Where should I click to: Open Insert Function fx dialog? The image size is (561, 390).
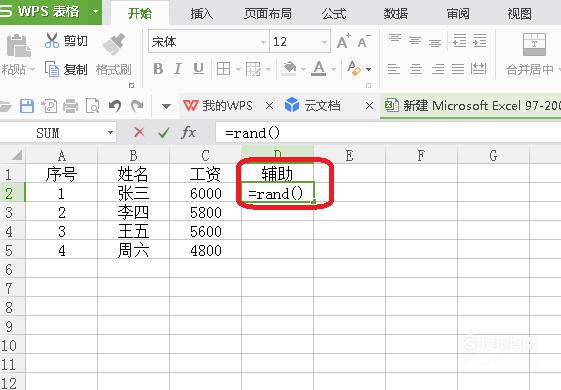click(189, 132)
